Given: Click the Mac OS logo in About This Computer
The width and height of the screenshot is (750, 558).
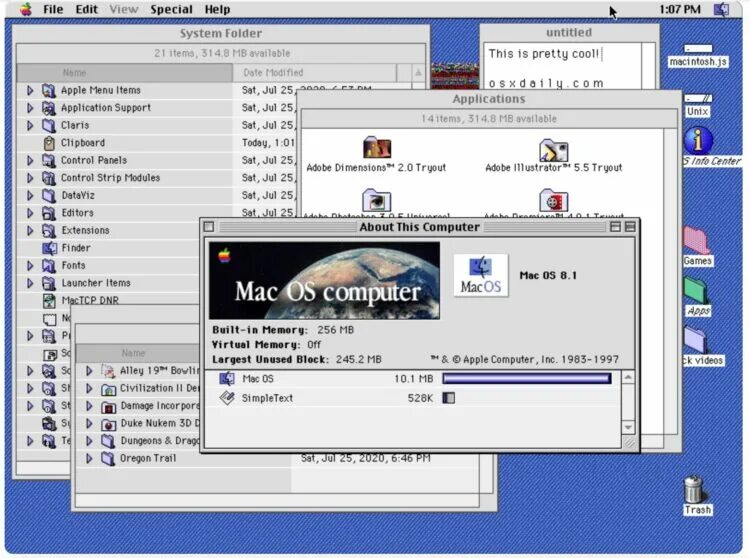Looking at the screenshot, I should (481, 275).
